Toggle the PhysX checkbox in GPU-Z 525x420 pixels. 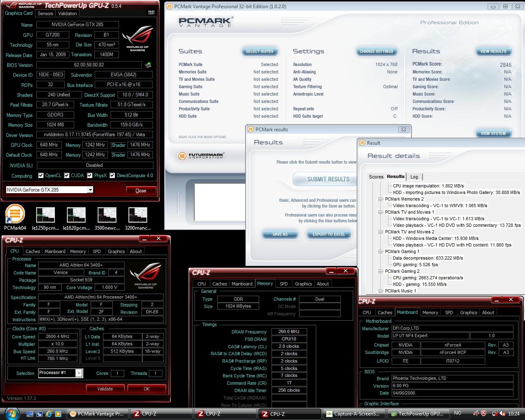90,176
